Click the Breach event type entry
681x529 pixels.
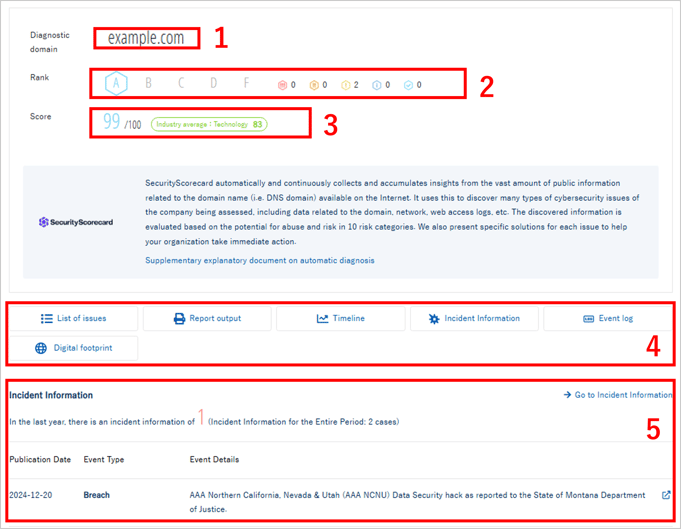coord(97,495)
